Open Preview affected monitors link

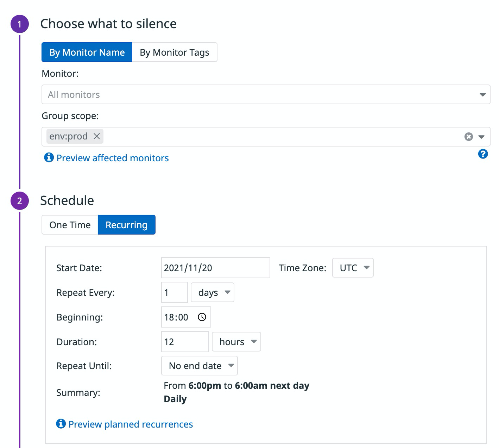tap(113, 158)
